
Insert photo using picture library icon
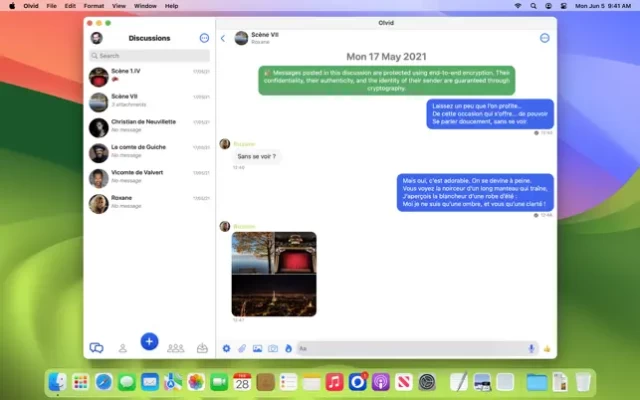point(257,348)
